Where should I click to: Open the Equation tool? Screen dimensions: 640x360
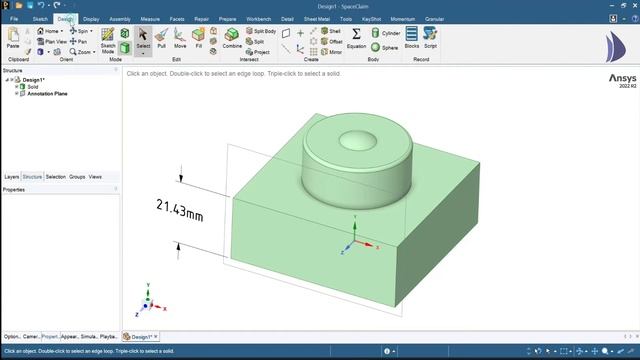pyautogui.click(x=356, y=38)
